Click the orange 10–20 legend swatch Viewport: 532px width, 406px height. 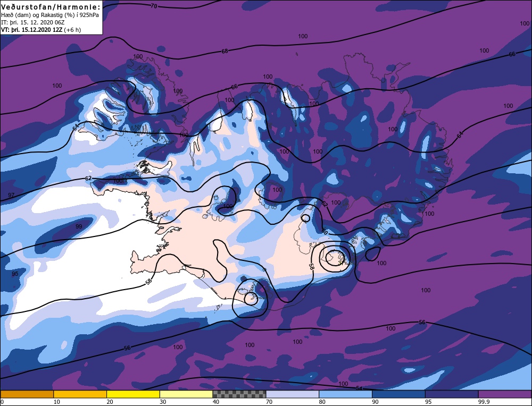(x=80, y=394)
